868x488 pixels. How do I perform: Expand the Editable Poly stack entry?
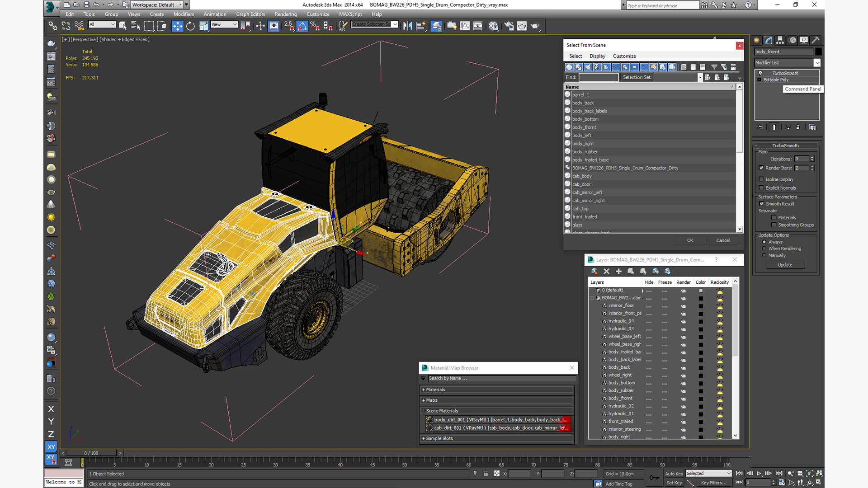[x=759, y=80]
